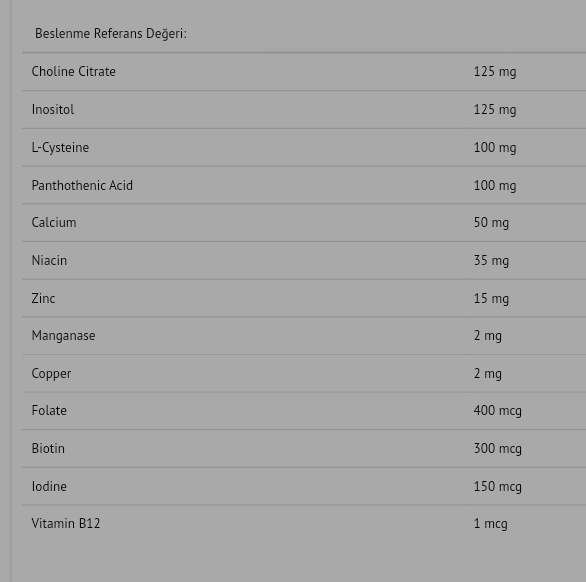This screenshot has width=586, height=582.
Task: Select the Choline Citrate row label
Action: point(74,71)
